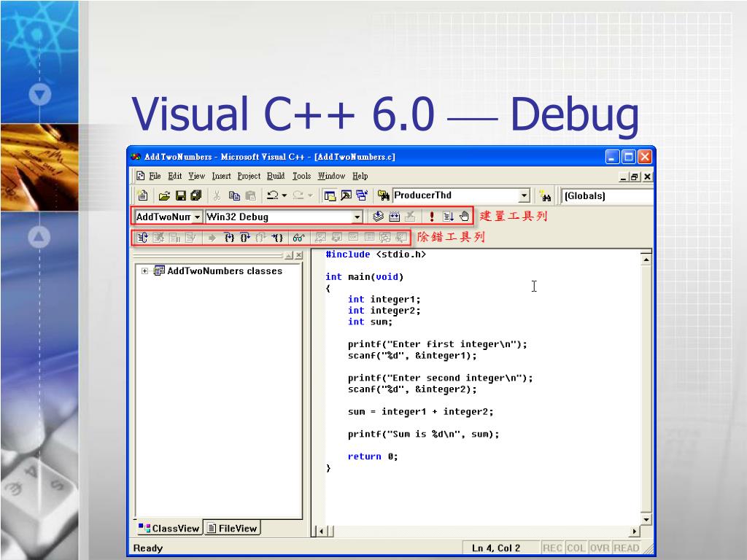
Task: Switch to the FileView tab
Action: tap(233, 528)
